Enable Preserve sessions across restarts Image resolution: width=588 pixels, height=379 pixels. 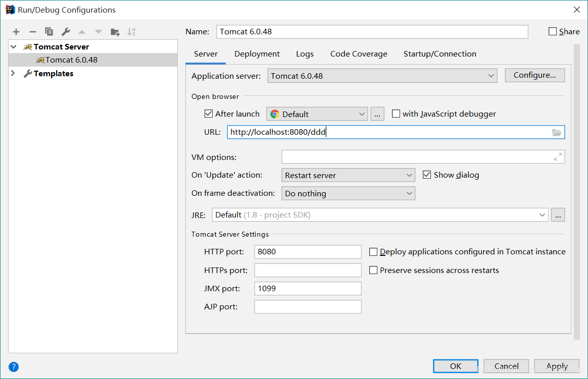click(373, 270)
